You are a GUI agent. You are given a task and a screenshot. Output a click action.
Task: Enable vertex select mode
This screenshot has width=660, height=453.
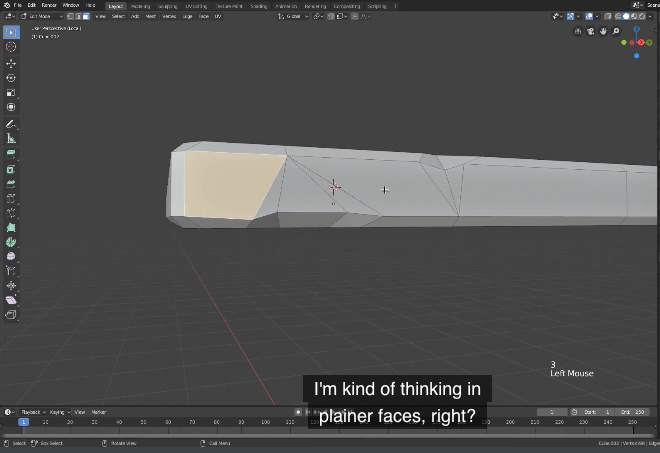(70, 16)
